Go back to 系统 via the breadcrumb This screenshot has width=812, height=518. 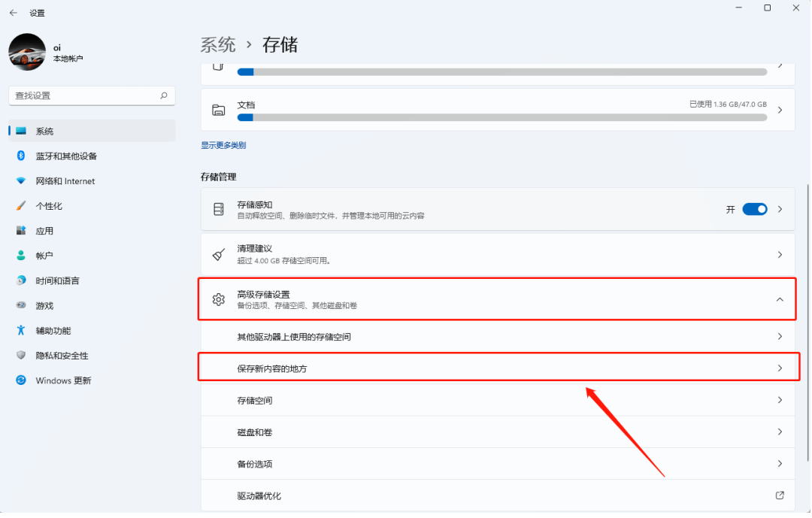pyautogui.click(x=218, y=44)
